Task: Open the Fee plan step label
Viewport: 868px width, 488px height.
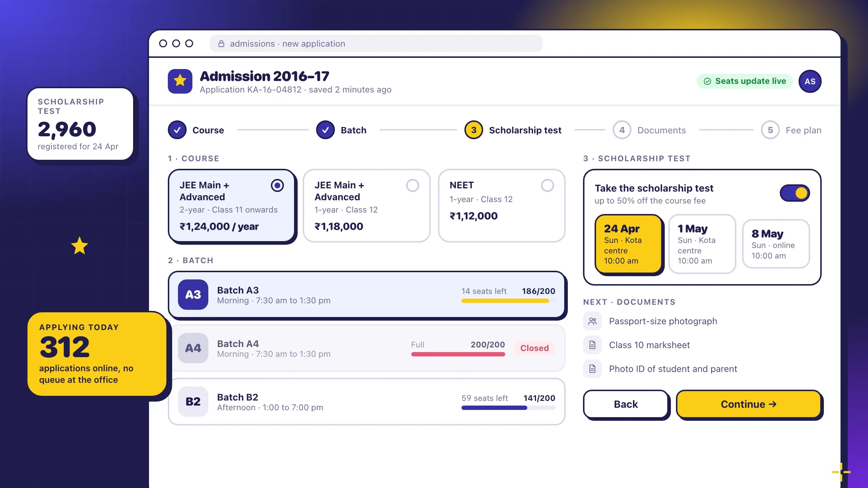Action: pos(803,130)
